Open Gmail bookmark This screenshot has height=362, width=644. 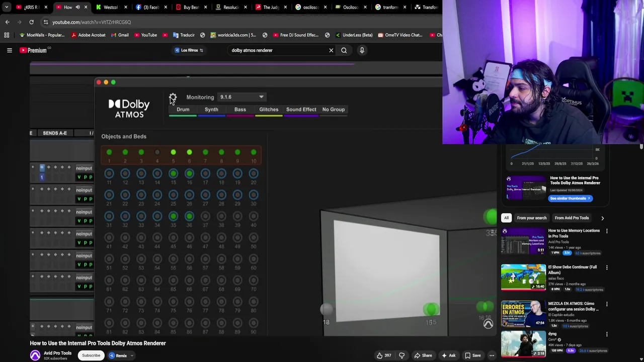click(x=120, y=35)
